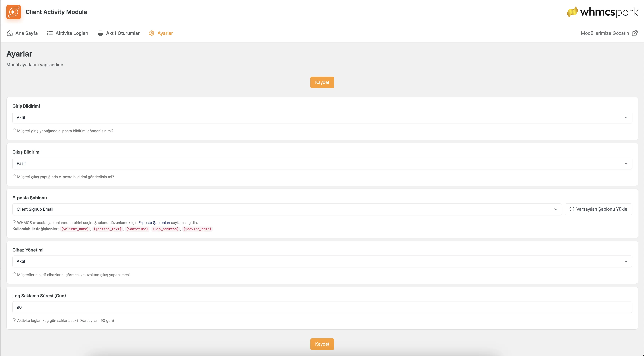This screenshot has height=356, width=644.
Task: Click the Log Saklama Süresi input field
Action: pyautogui.click(x=322, y=307)
